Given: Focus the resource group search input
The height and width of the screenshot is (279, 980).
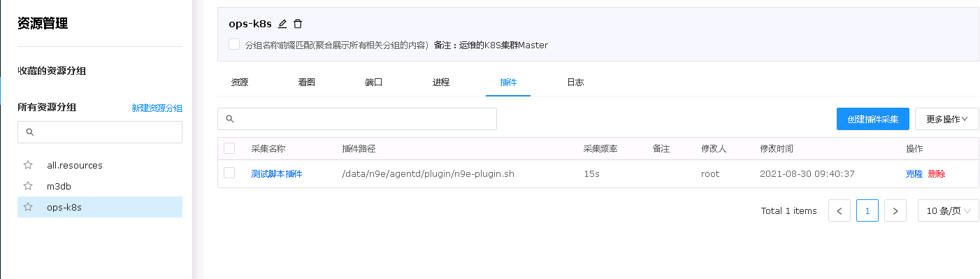Looking at the screenshot, I should (100, 132).
